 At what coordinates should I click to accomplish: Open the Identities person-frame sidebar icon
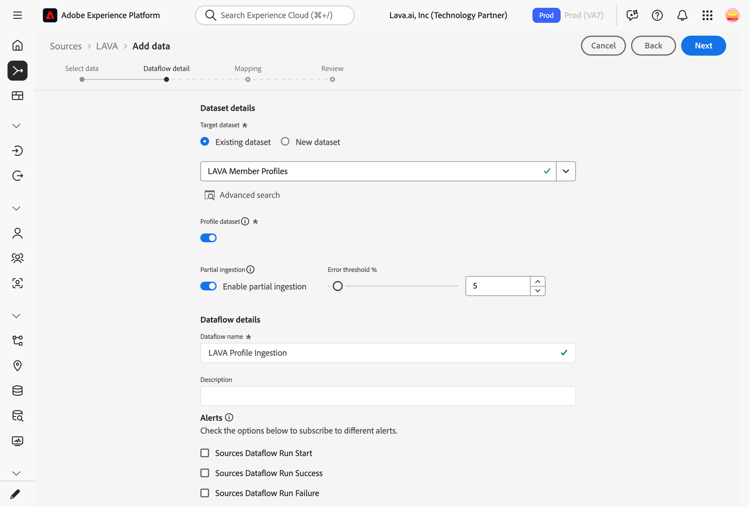coord(17,283)
